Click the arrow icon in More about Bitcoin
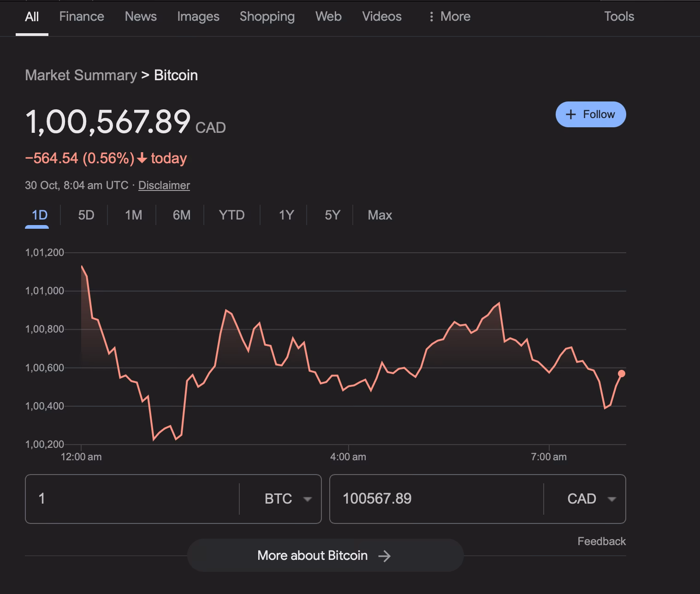Screen dimensions: 700x594 386,556
